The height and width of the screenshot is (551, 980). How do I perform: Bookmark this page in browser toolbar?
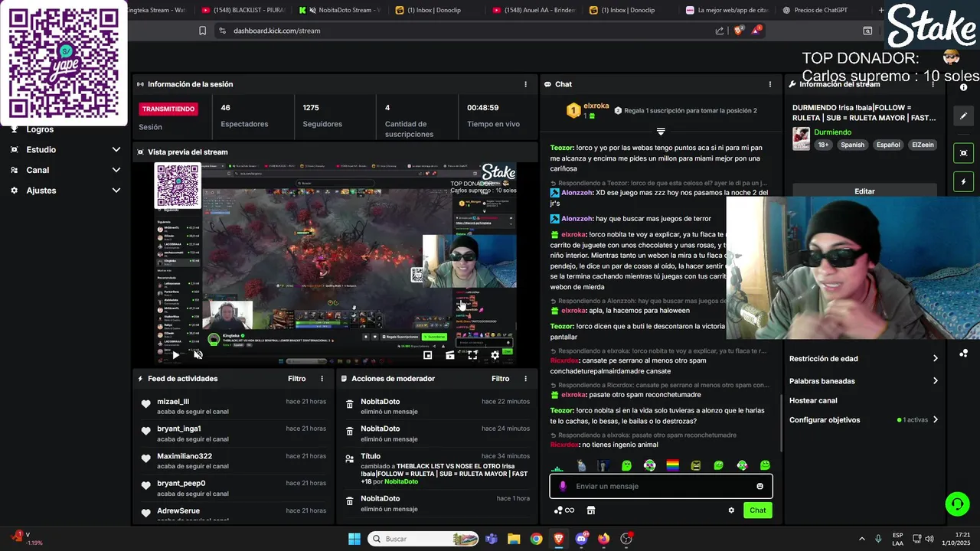(202, 31)
